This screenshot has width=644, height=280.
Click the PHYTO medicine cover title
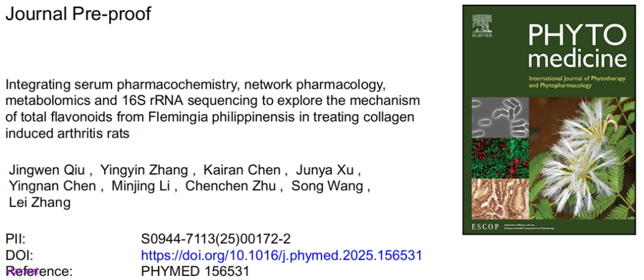point(577,48)
